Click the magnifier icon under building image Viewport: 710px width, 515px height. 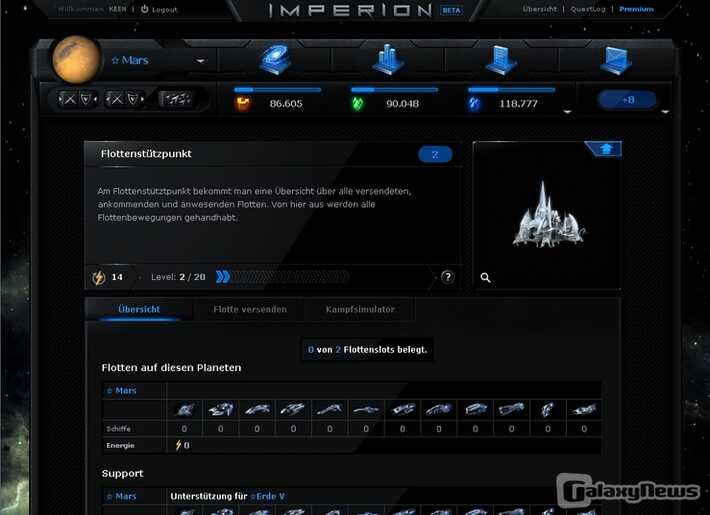[x=485, y=278]
